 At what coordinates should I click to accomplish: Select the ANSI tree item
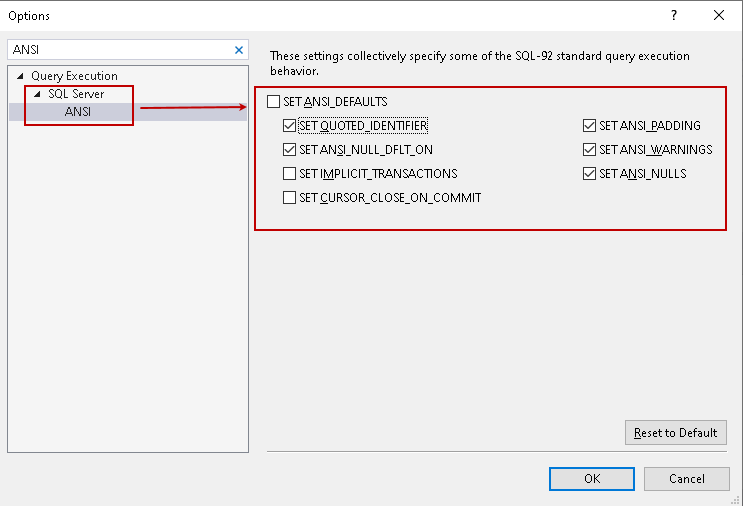(78, 112)
